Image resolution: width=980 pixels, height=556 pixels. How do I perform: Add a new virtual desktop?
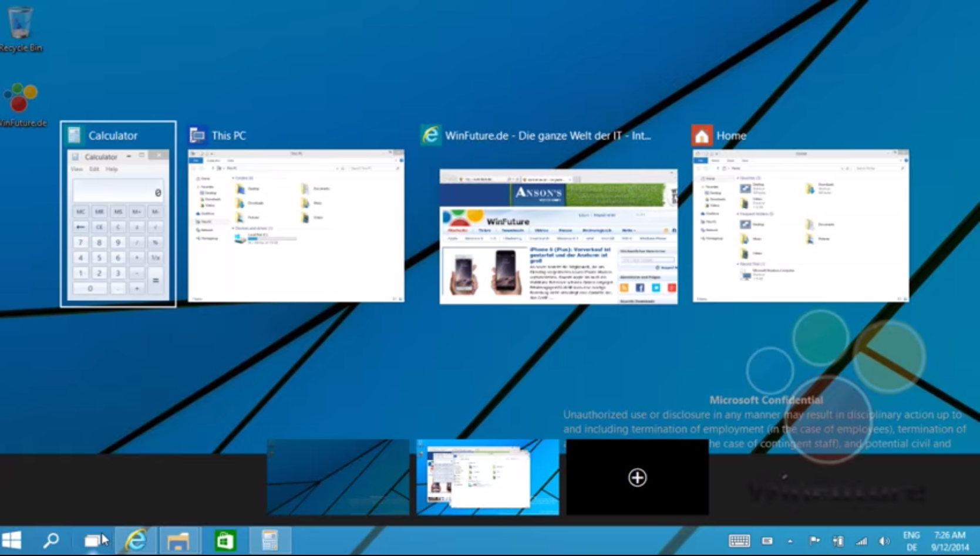tap(637, 477)
